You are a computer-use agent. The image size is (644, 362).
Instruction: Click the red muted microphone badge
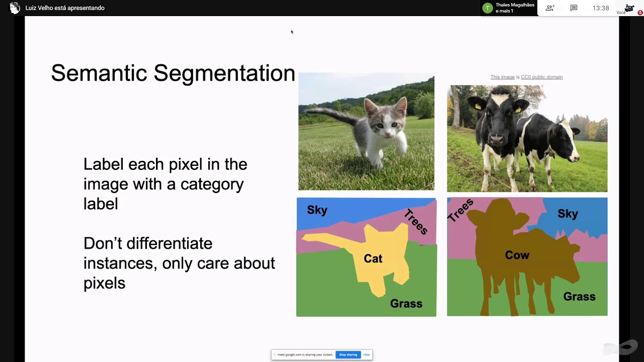[x=640, y=13]
